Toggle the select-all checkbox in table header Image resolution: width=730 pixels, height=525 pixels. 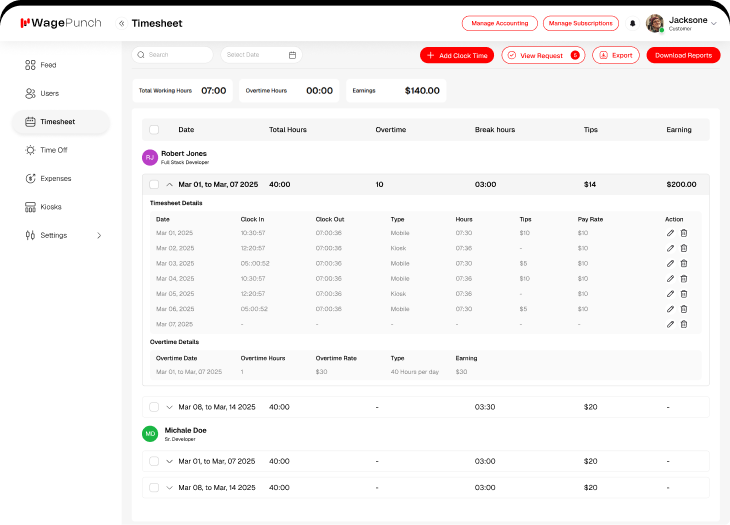pos(154,129)
